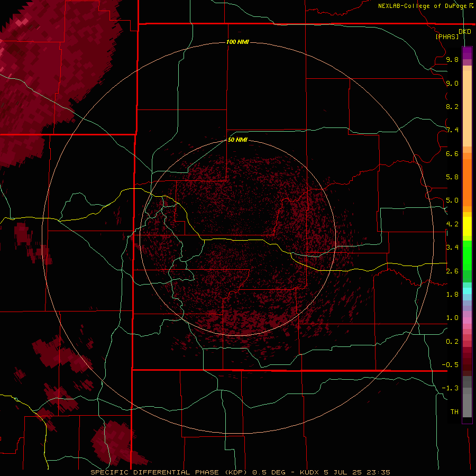This screenshot has height=476, width=476.
Task: Click the "TH" threshold label on the scale
Action: (x=454, y=411)
